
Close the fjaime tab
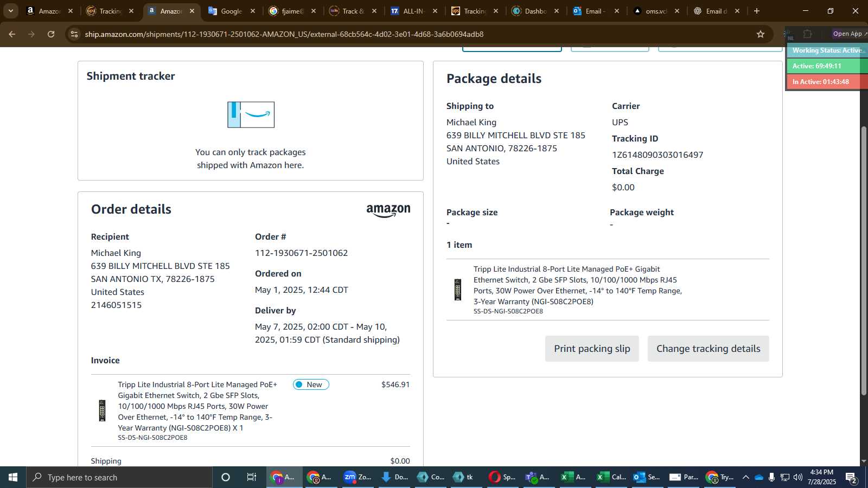tap(314, 11)
